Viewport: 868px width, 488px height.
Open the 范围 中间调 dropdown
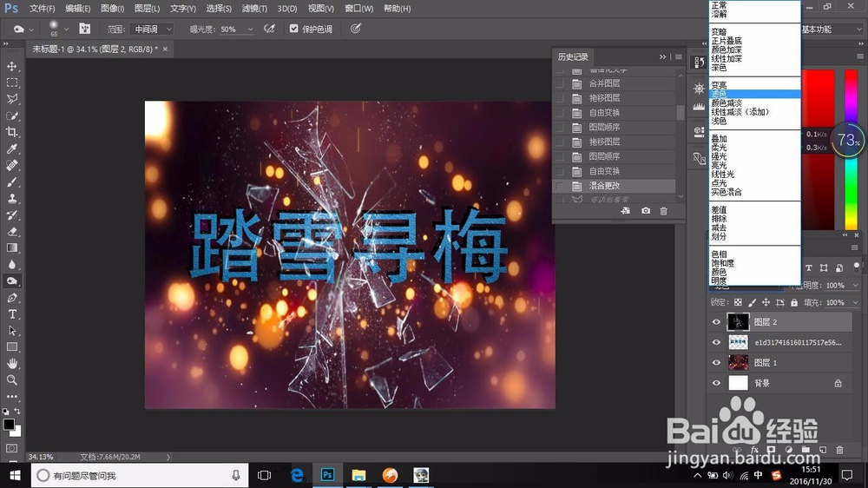coord(152,29)
